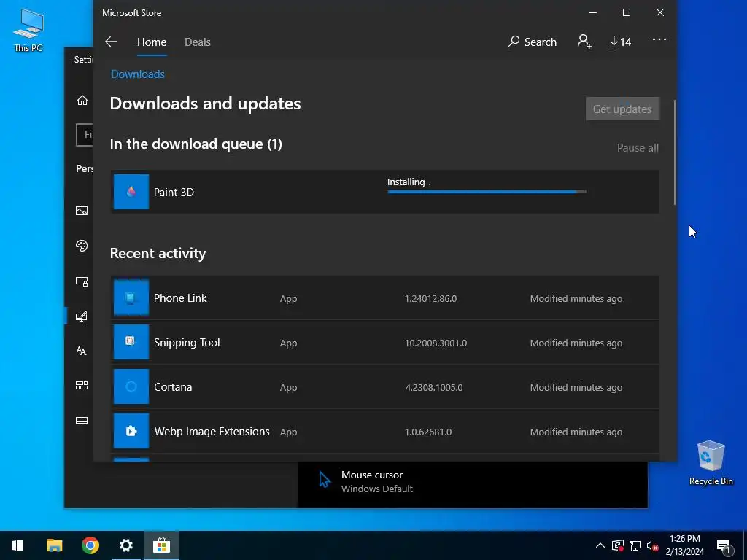
Task: Select Themes icon in Settings sidebar
Action: coord(82,316)
